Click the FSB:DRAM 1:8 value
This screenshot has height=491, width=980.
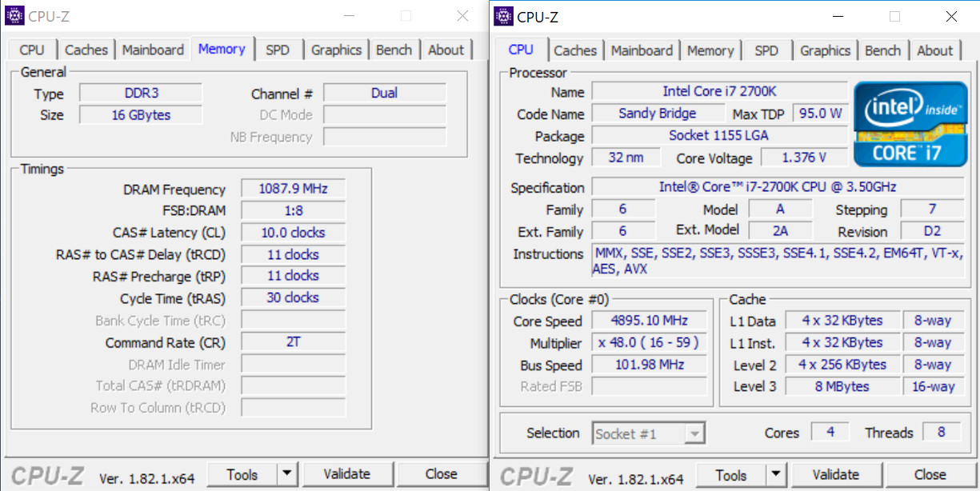click(x=293, y=210)
